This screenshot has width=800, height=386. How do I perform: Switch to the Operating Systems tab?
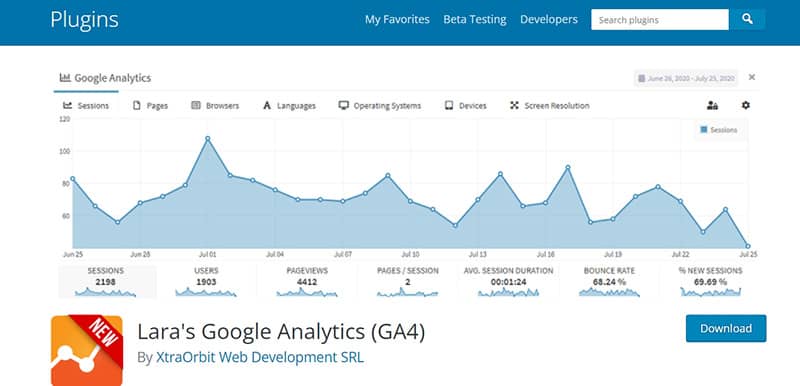pos(380,106)
